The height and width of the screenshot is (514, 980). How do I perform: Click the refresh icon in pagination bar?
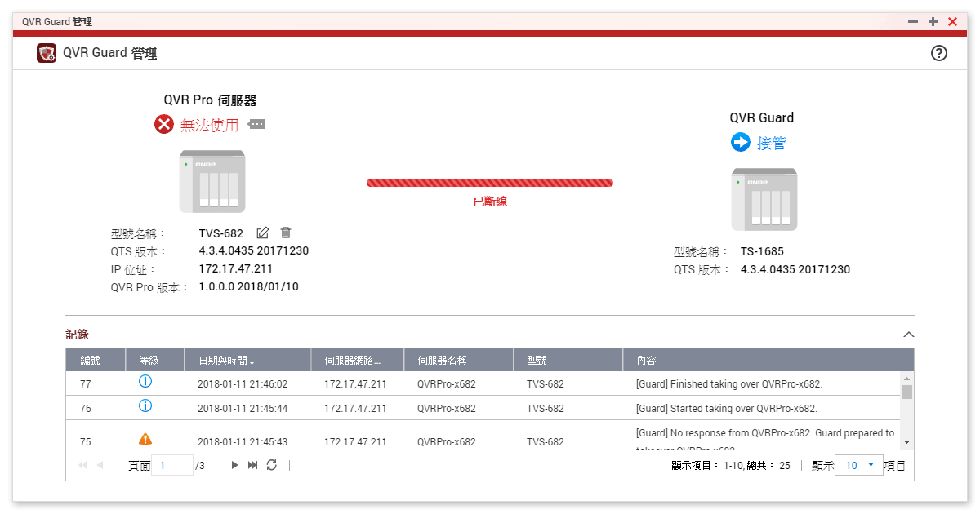272,465
